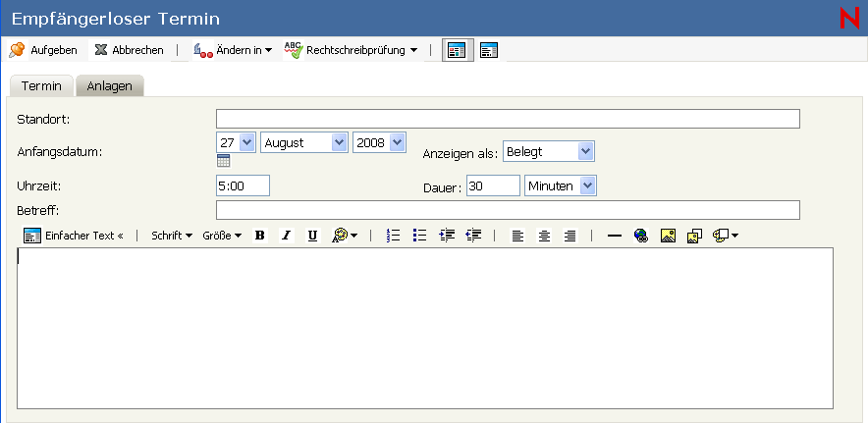
Task: Expand the Rechtschreibprüfung dropdown arrow
Action: (x=413, y=50)
